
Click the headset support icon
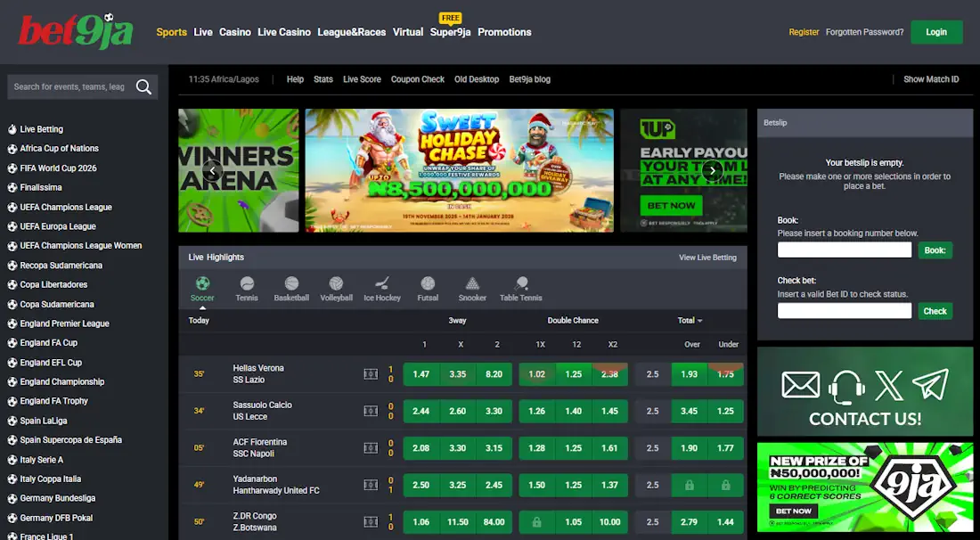(844, 388)
